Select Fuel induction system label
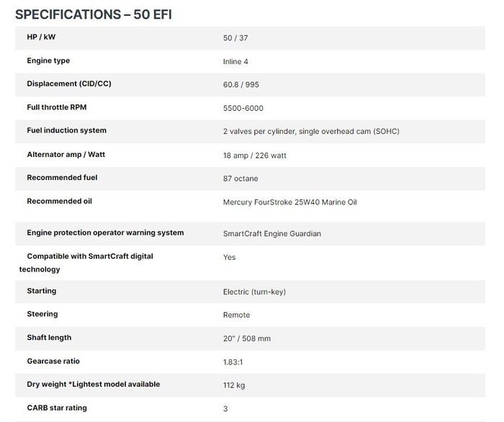 (x=66, y=130)
